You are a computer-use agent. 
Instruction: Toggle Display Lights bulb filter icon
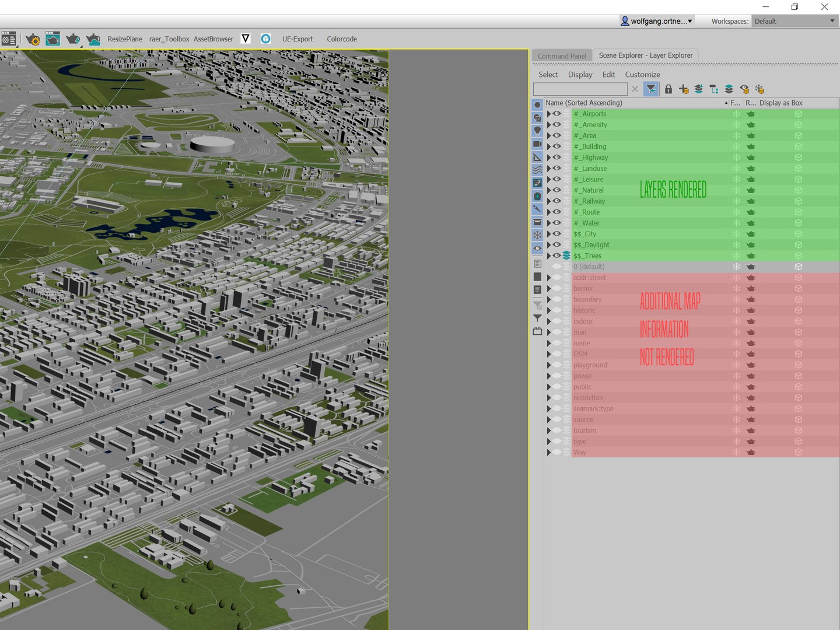pyautogui.click(x=537, y=131)
